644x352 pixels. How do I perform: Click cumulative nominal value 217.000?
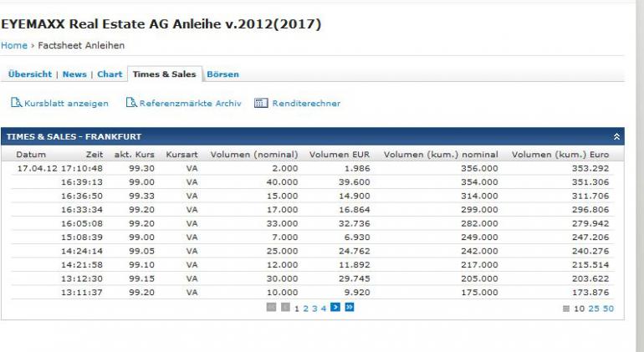[x=479, y=265]
